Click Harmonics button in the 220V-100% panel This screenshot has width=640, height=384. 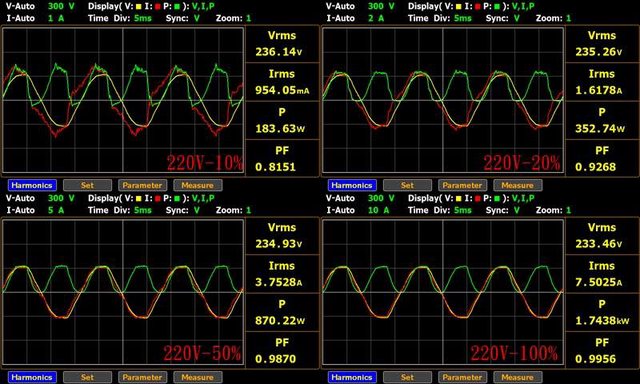pos(352,377)
